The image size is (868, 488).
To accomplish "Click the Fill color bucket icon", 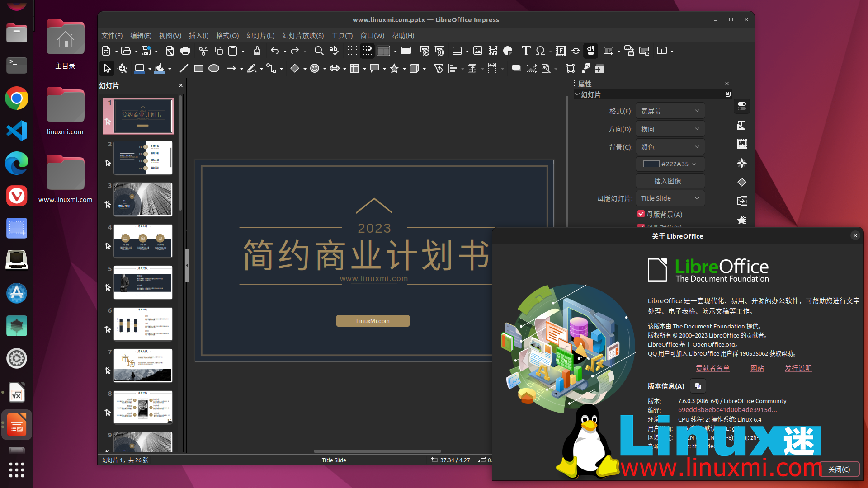I will click(x=160, y=68).
